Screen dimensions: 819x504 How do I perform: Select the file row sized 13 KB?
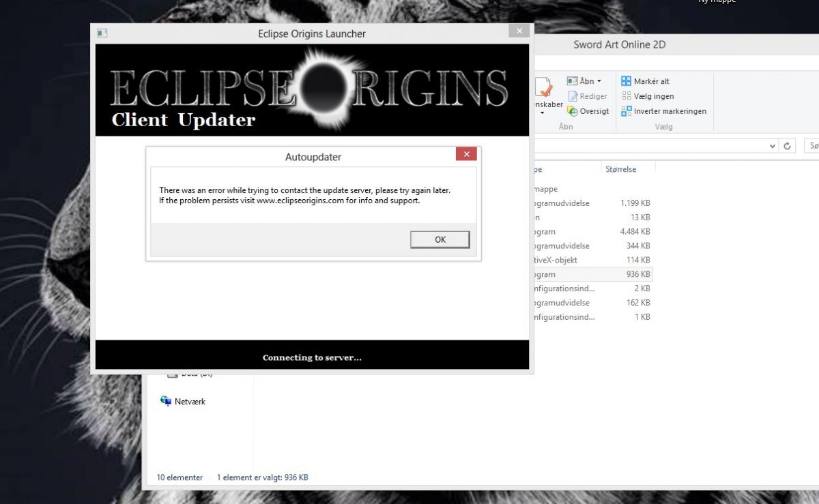(x=592, y=218)
